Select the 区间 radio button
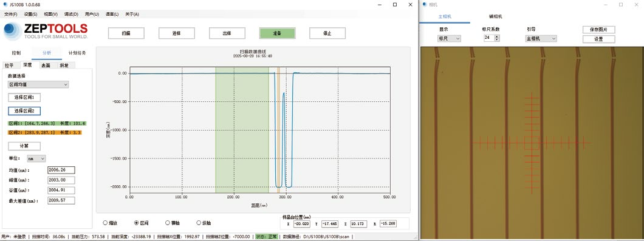This screenshot has height=241, width=644. 136,223
